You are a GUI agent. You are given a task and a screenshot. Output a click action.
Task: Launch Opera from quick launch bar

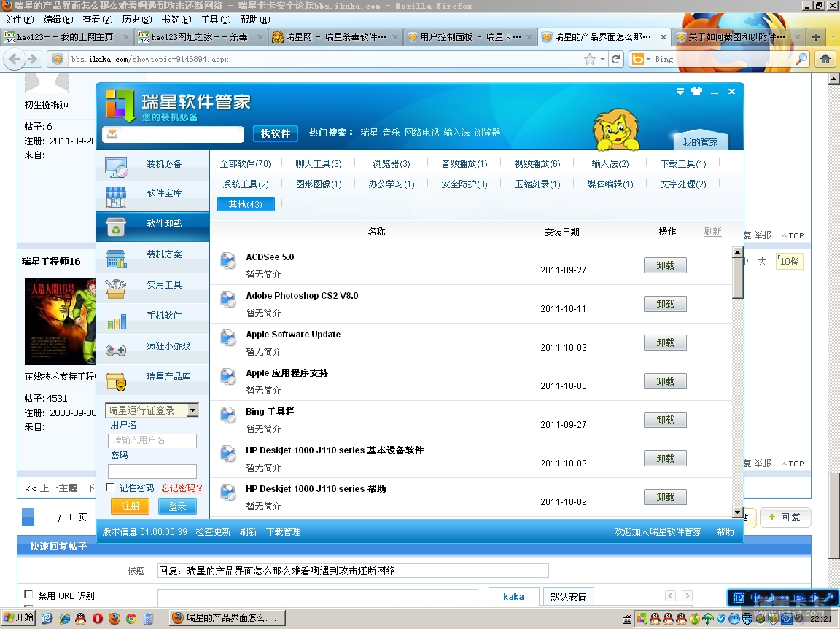[x=98, y=618]
